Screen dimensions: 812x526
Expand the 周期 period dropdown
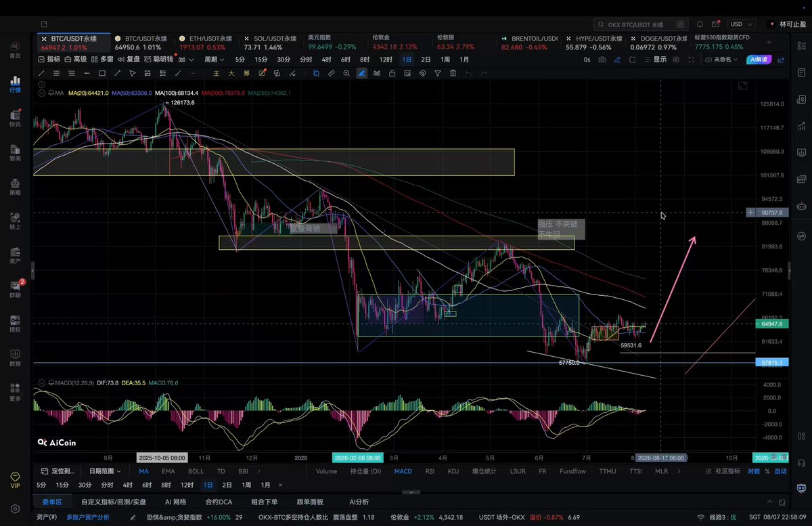215,60
